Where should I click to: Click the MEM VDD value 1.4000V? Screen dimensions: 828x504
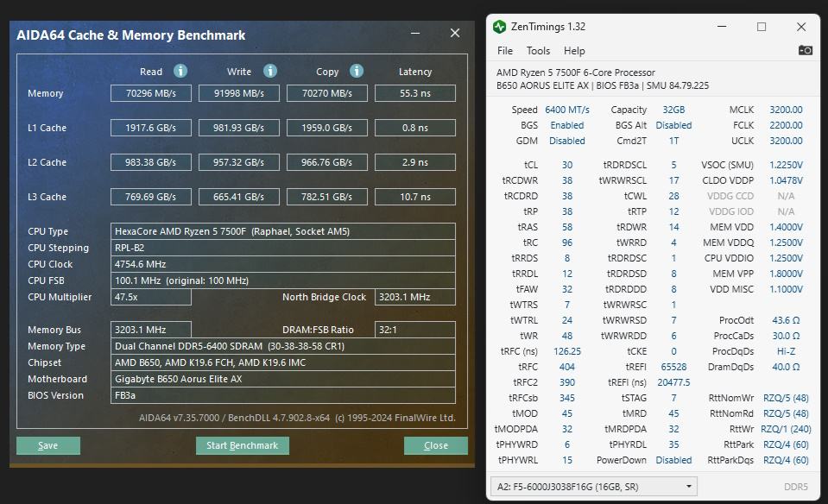pos(786,227)
